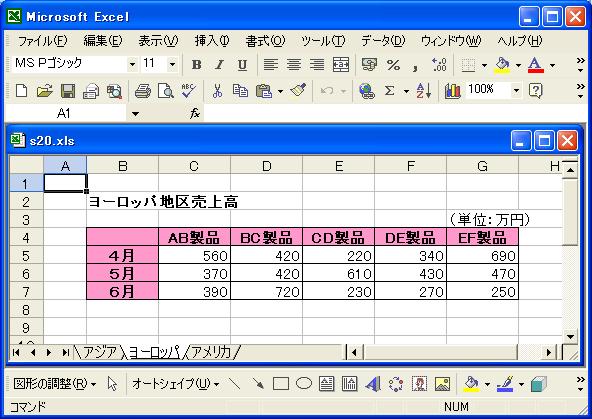Image resolution: width=592 pixels, height=419 pixels.
Task: Open the 挿入 menu
Action: click(212, 41)
